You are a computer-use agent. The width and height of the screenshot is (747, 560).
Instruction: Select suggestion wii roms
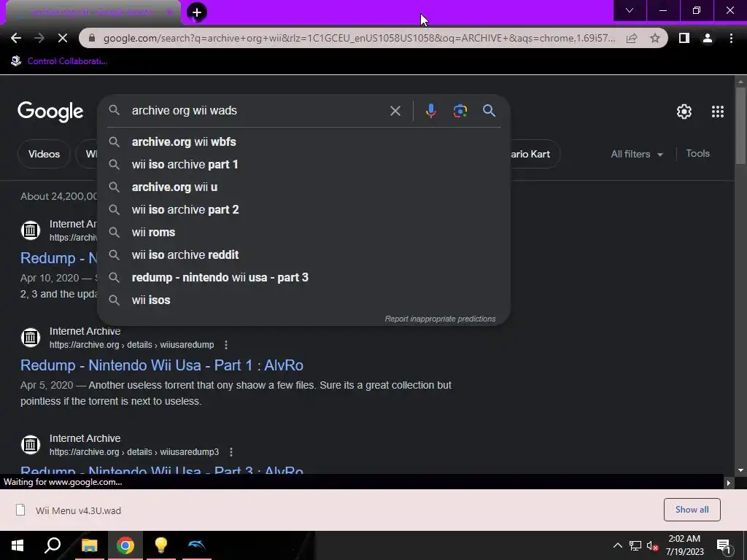[303, 233]
